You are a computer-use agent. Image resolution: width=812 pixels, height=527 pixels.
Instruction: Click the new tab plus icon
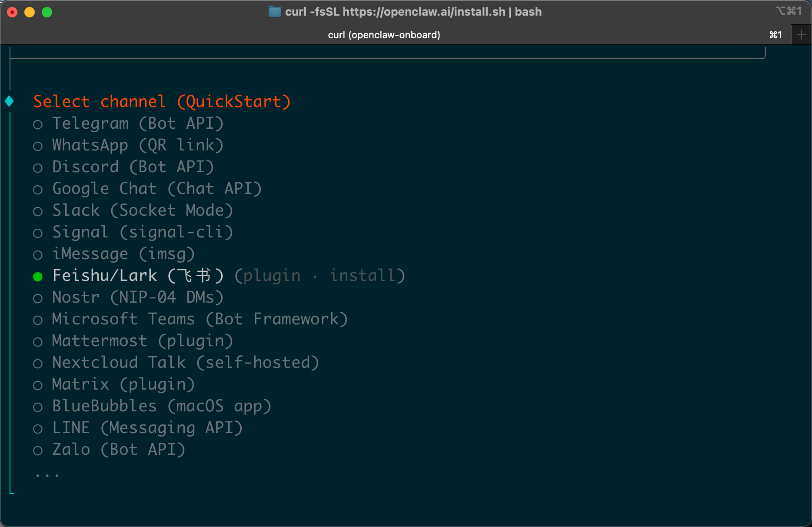pyautogui.click(x=802, y=35)
